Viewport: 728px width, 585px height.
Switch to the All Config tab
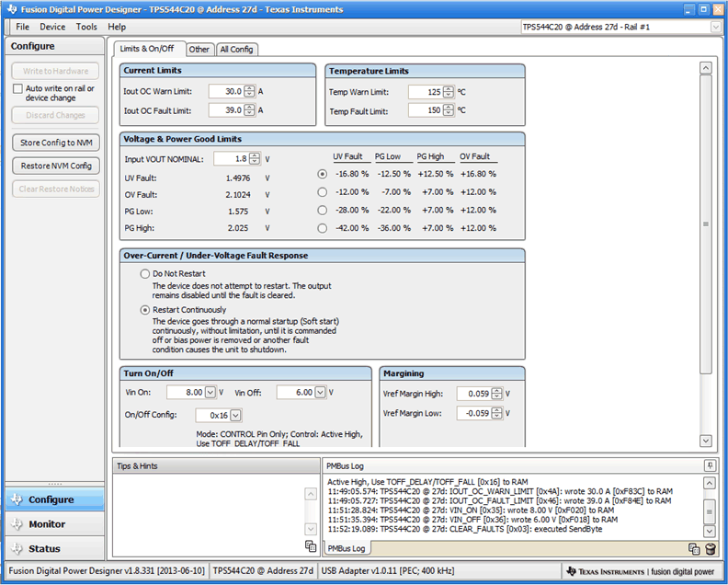click(x=236, y=49)
